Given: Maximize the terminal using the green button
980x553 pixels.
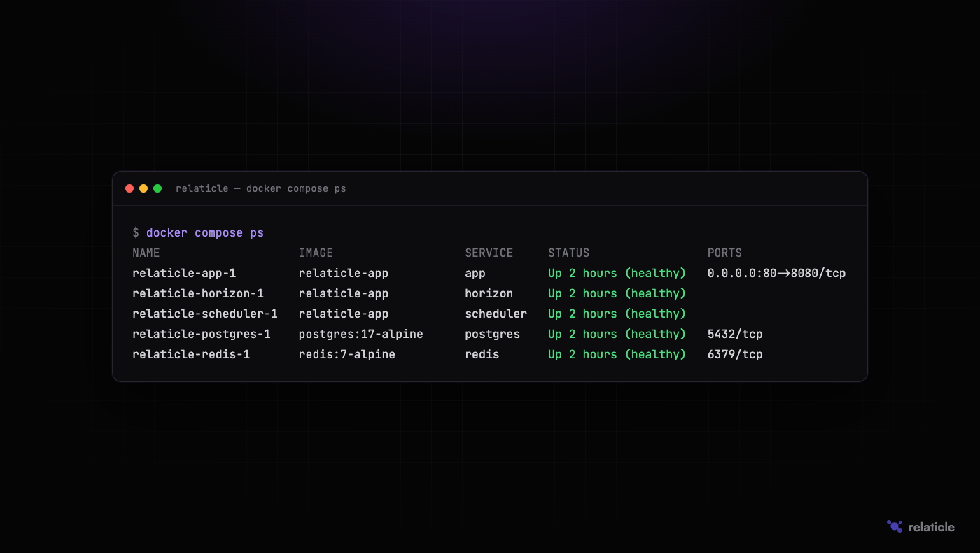Looking at the screenshot, I should click(x=157, y=188).
